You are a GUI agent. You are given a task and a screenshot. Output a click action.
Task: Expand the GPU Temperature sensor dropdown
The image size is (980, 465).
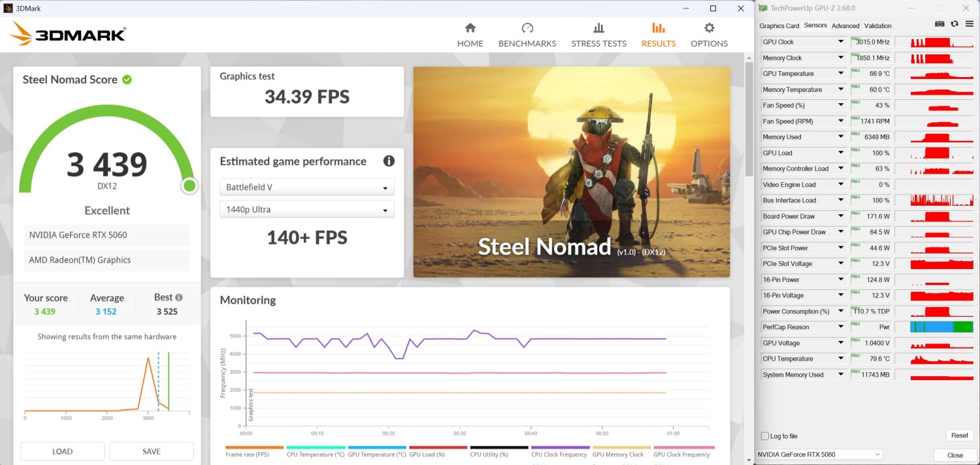point(841,74)
